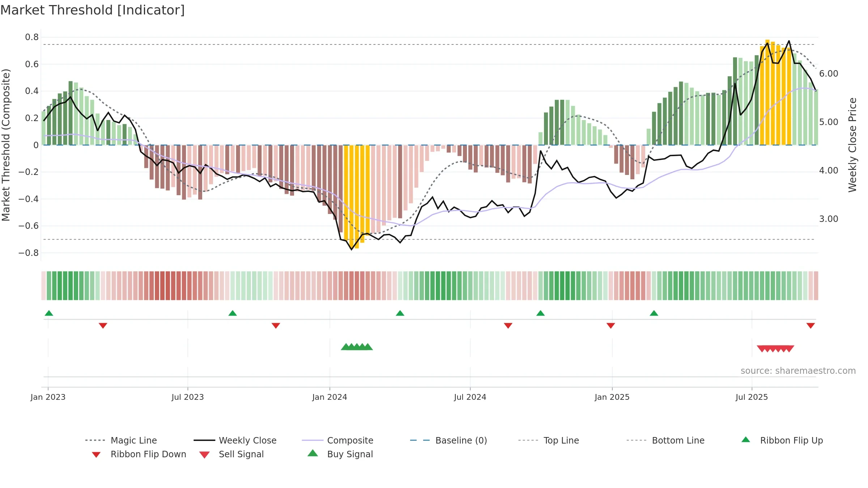Toggle the Buy Signal legend entry
This screenshot has width=868, height=488.
point(340,454)
